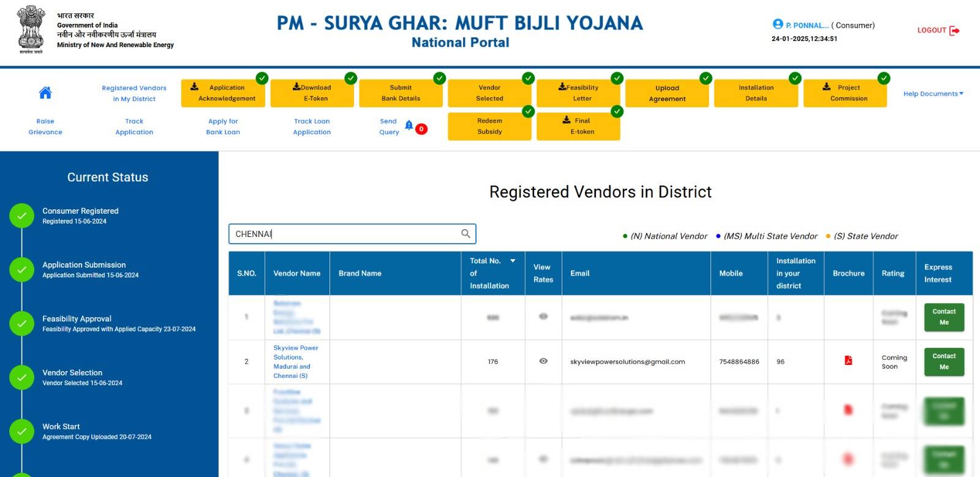
Task: Click the magnifier search icon in search box
Action: pos(466,233)
